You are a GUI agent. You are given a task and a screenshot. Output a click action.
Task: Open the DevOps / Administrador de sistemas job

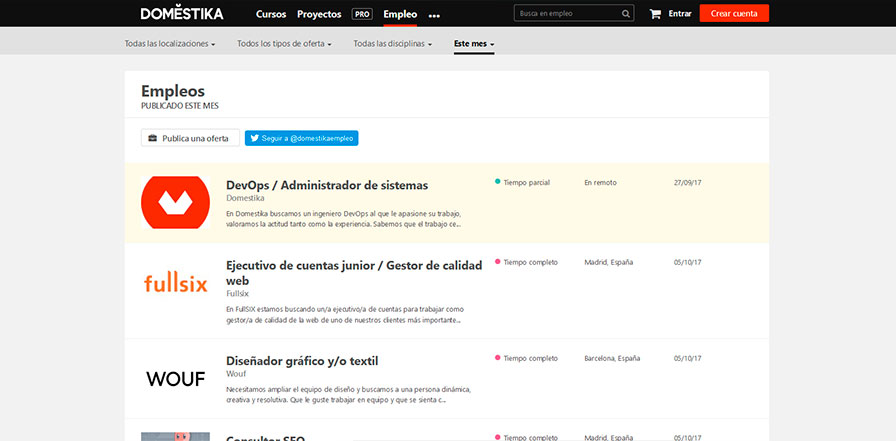pyautogui.click(x=327, y=185)
